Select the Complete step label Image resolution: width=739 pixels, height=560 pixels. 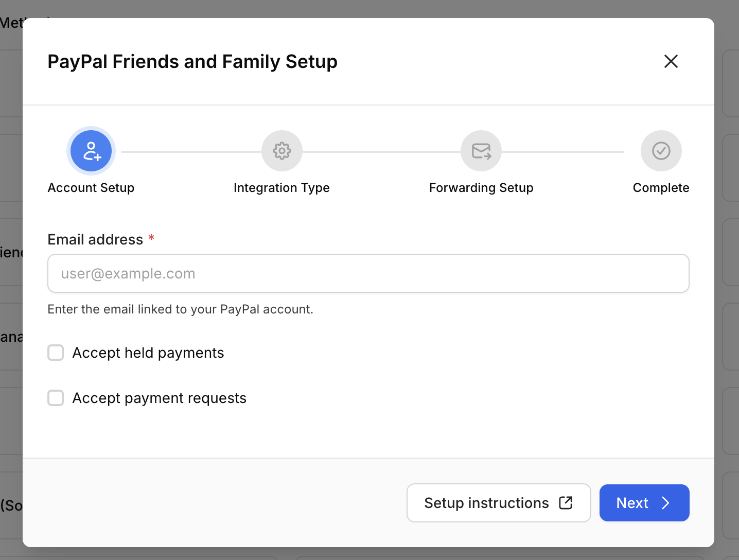pyautogui.click(x=661, y=187)
